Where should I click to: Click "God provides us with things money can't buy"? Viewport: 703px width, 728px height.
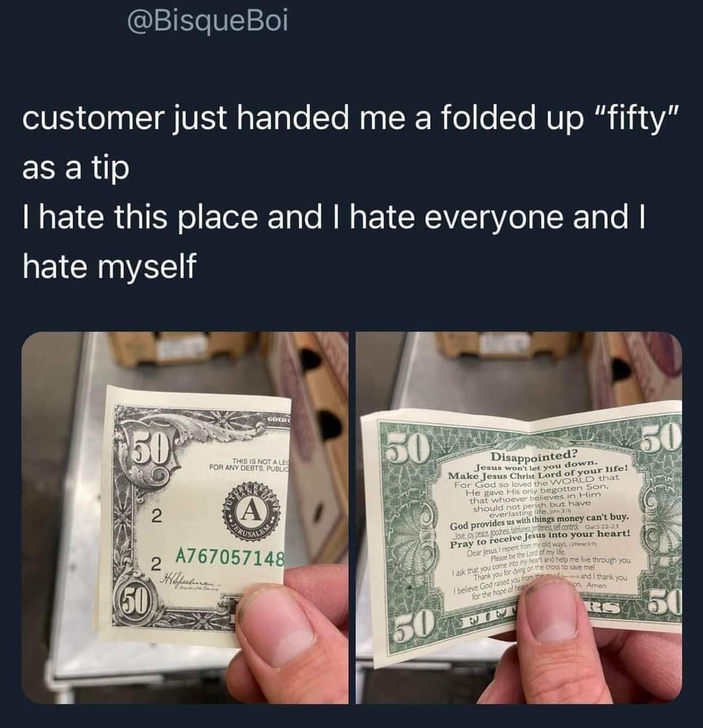point(539,521)
